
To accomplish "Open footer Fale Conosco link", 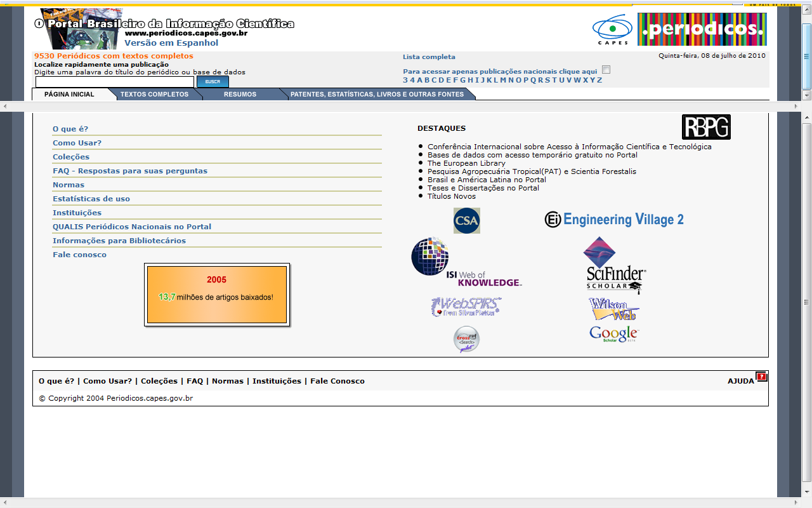I will [x=337, y=381].
